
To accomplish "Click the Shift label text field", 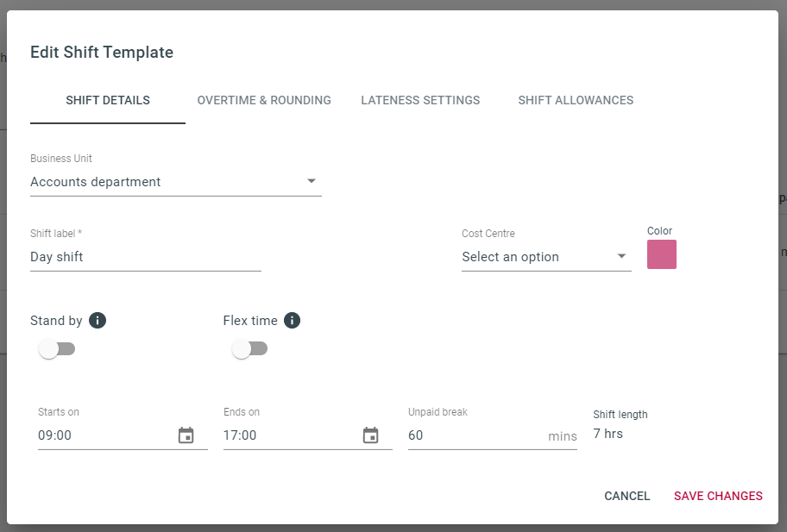I will coord(146,257).
